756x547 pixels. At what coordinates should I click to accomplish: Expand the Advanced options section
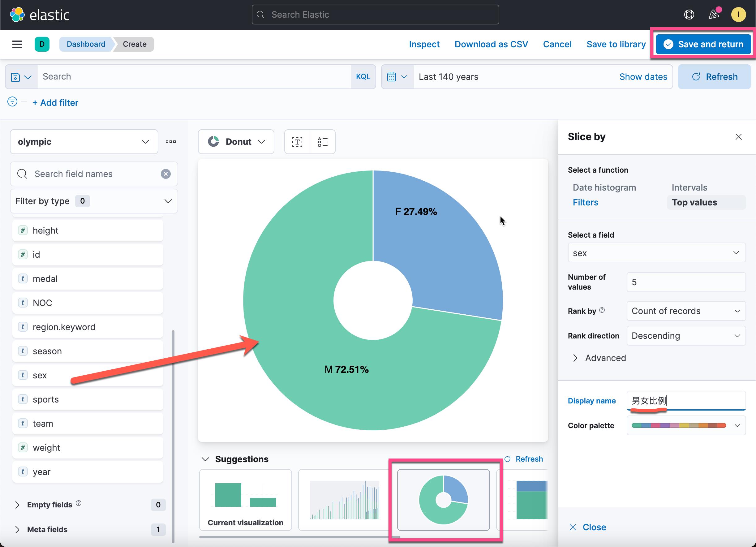coord(599,358)
